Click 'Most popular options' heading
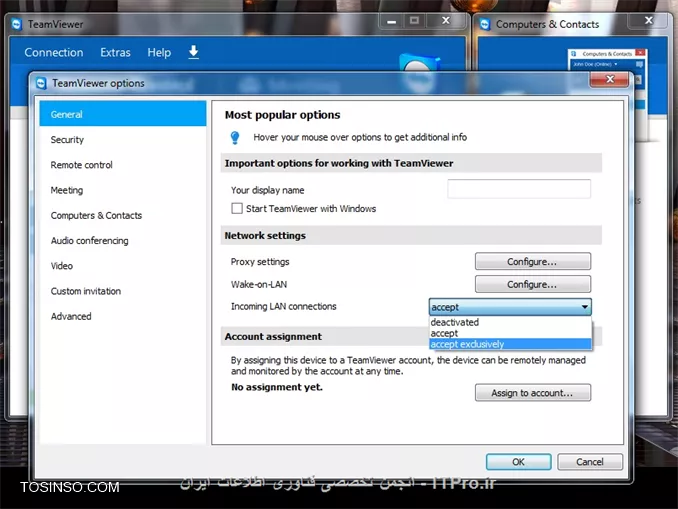Image resolution: width=678 pixels, height=509 pixels. tap(282, 115)
